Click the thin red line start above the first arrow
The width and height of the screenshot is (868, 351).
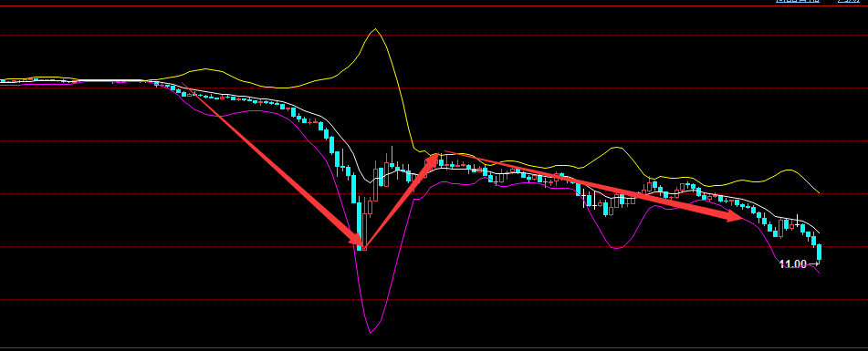point(183,84)
